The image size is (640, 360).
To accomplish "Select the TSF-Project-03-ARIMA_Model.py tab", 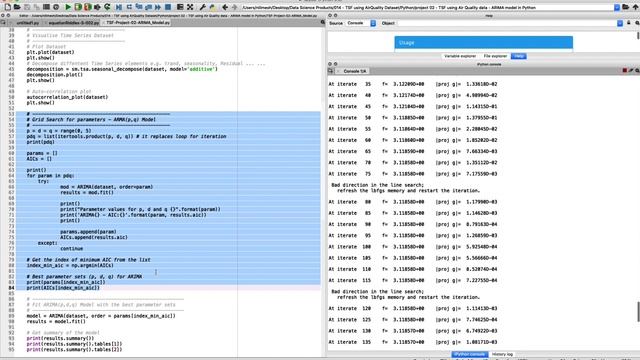I will tap(138, 22).
